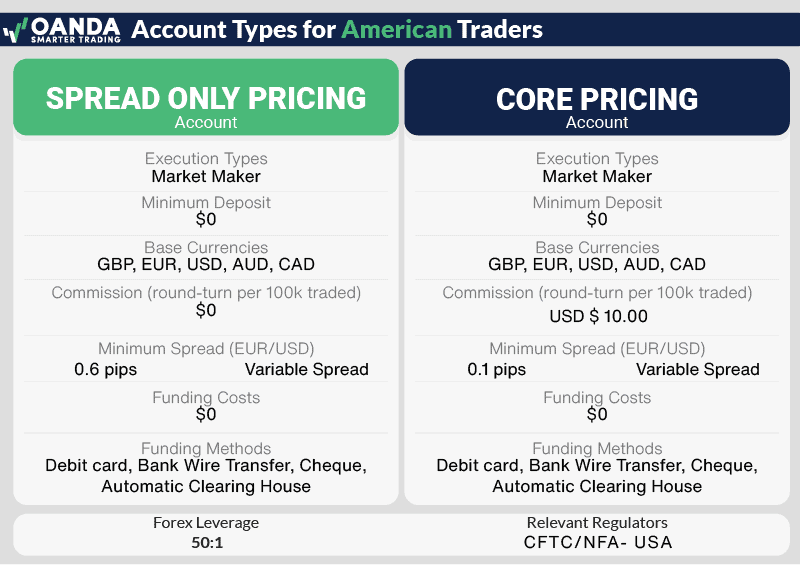Select the Spread Only Pricing account header

pos(206,99)
